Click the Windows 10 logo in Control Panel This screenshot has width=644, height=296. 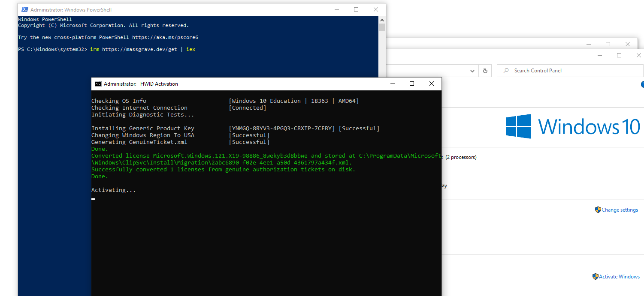pos(572,126)
